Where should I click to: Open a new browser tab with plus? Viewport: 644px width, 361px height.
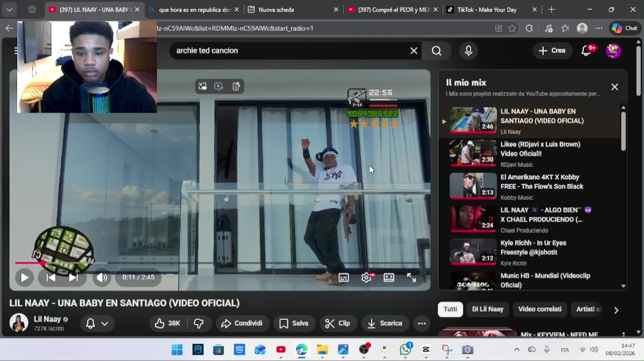551,10
